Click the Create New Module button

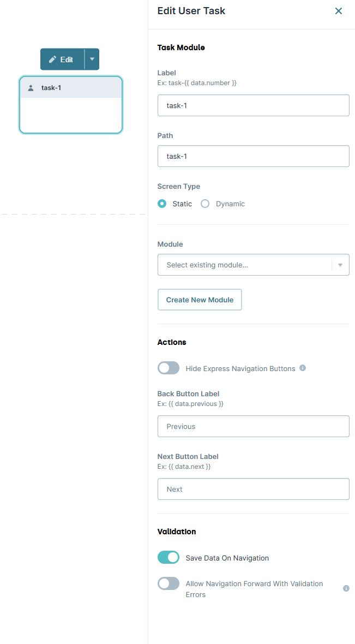pyautogui.click(x=199, y=300)
